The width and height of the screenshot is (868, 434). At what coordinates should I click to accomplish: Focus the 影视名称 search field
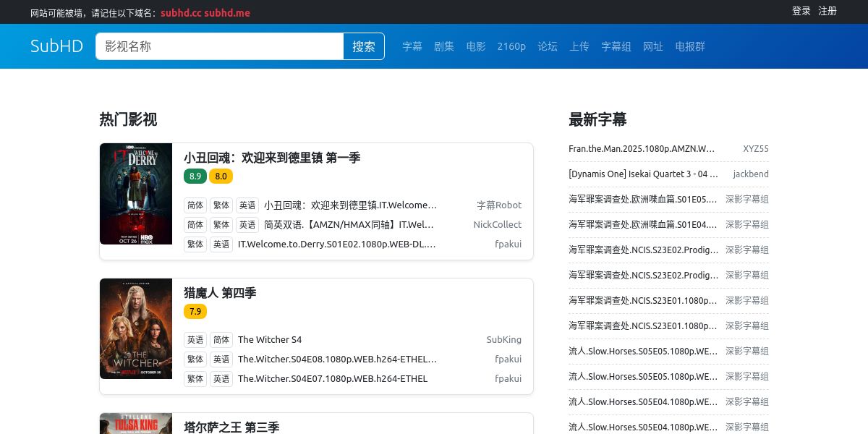pos(219,46)
